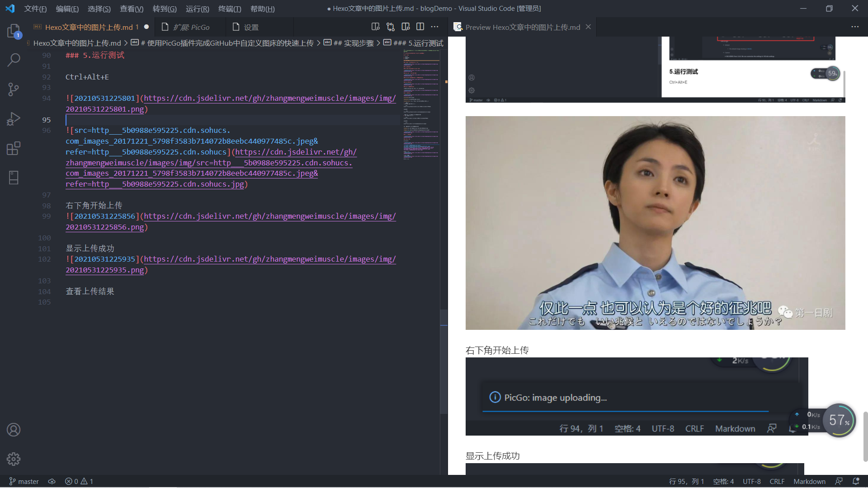Open the Extensions view
Viewport: 868px width, 488px height.
tap(14, 148)
